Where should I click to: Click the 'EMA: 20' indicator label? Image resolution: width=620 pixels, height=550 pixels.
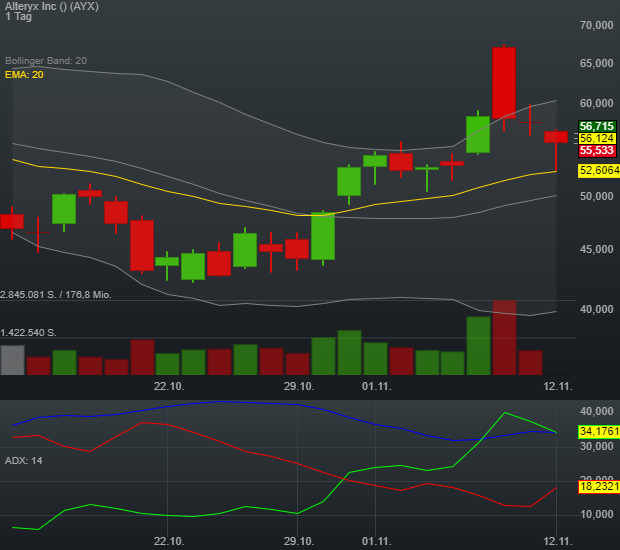[x=24, y=74]
